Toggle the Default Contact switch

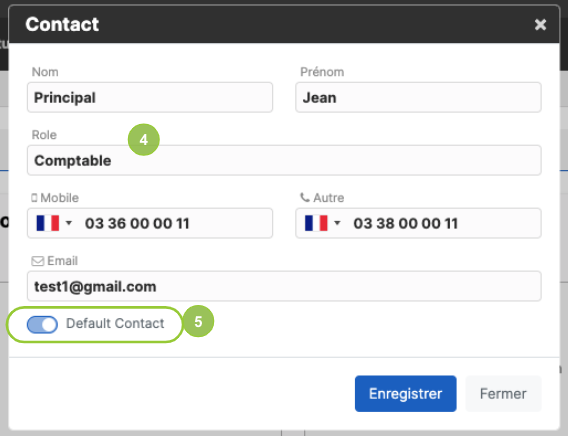tap(42, 324)
